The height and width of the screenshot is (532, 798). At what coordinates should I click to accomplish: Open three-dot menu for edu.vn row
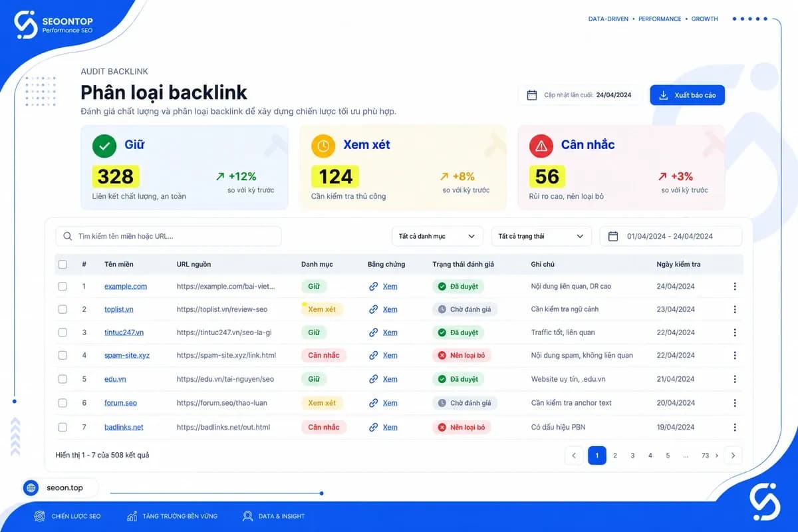(x=735, y=379)
